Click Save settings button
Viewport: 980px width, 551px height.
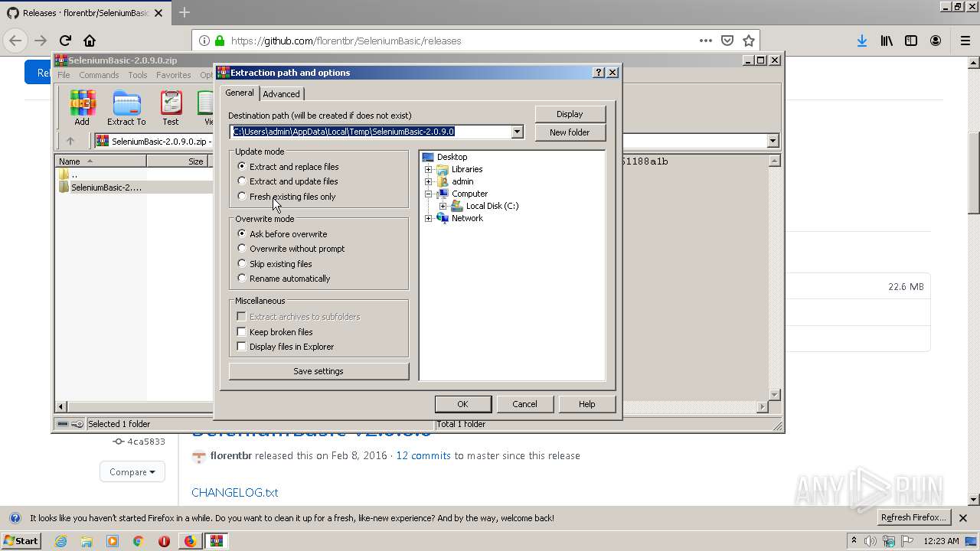pyautogui.click(x=318, y=371)
